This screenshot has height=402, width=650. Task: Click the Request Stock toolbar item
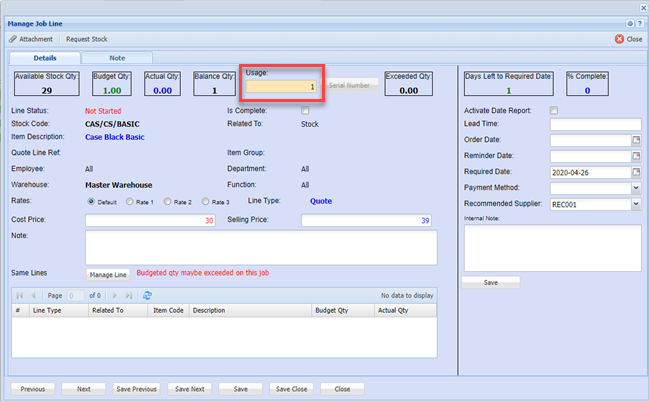pyautogui.click(x=87, y=39)
